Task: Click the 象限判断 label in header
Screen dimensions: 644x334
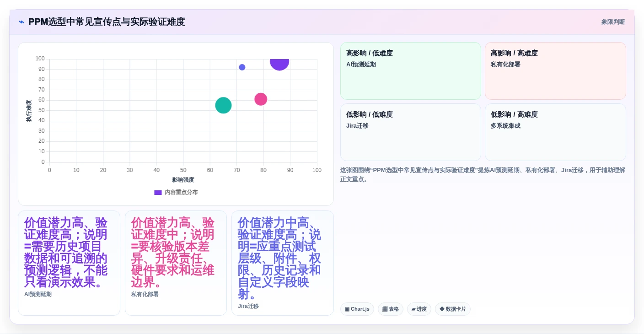Action: (613, 22)
